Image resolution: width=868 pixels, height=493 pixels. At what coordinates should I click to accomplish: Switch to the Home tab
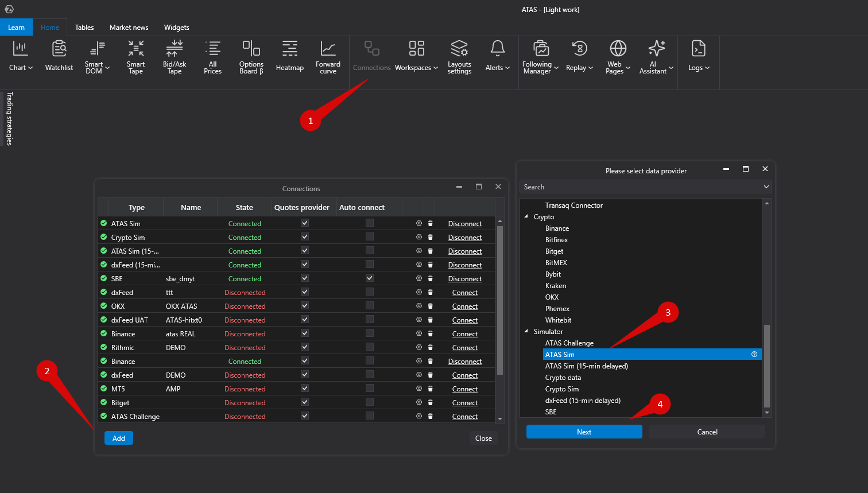pyautogui.click(x=50, y=27)
